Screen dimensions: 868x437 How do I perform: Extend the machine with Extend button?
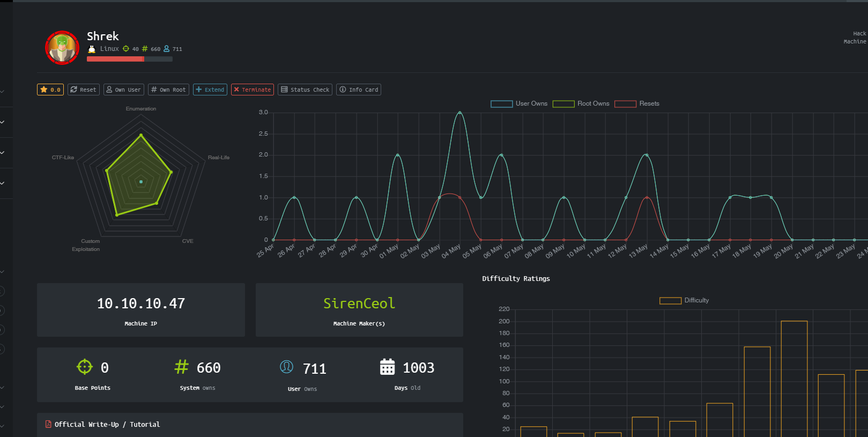(x=210, y=90)
